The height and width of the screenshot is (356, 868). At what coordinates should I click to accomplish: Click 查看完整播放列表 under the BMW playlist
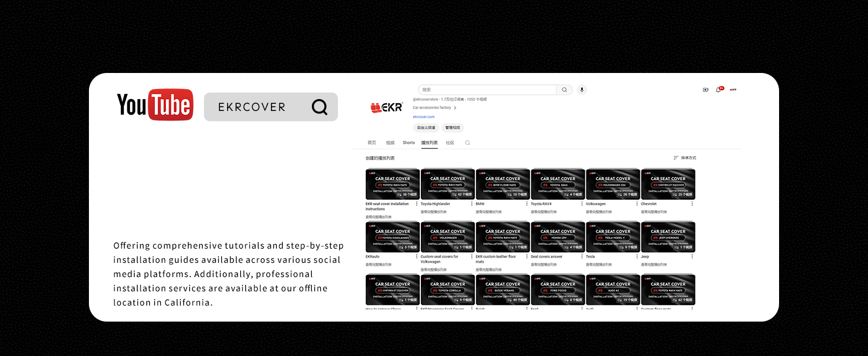coord(489,212)
